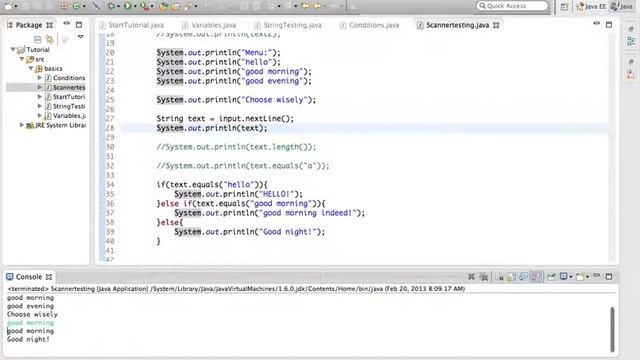Click the Open Perspective icon
This screenshot has height=360, width=640.
564,6
